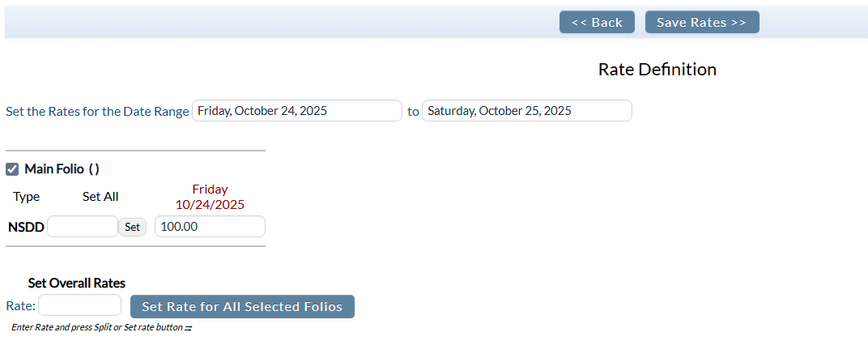868x345 pixels.
Task: Click the Type column header
Action: point(27,197)
